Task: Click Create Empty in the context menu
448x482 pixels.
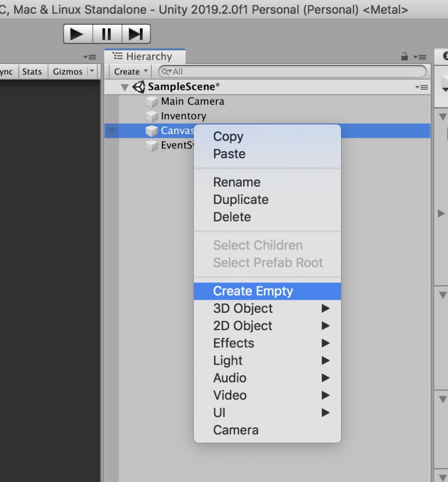Action: click(x=267, y=291)
